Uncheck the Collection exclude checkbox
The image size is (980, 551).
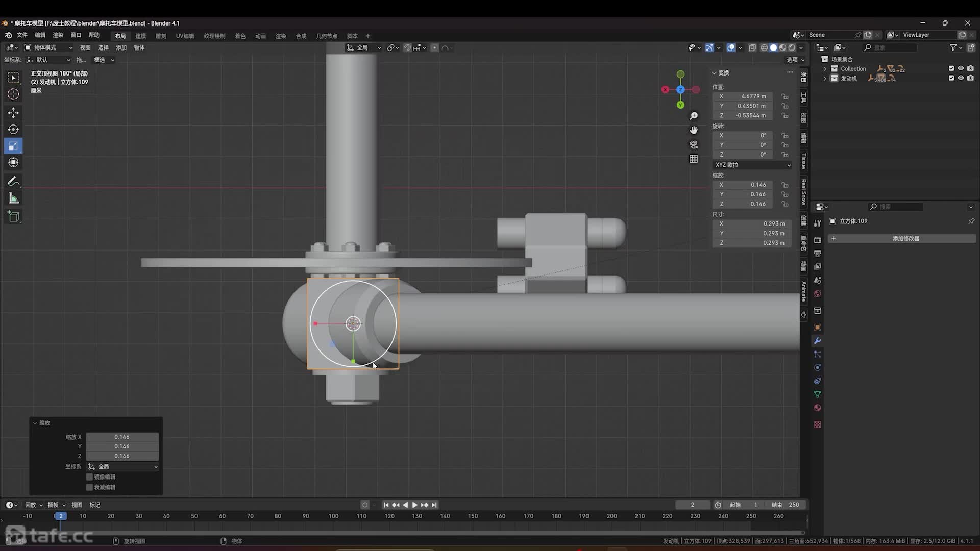click(951, 68)
